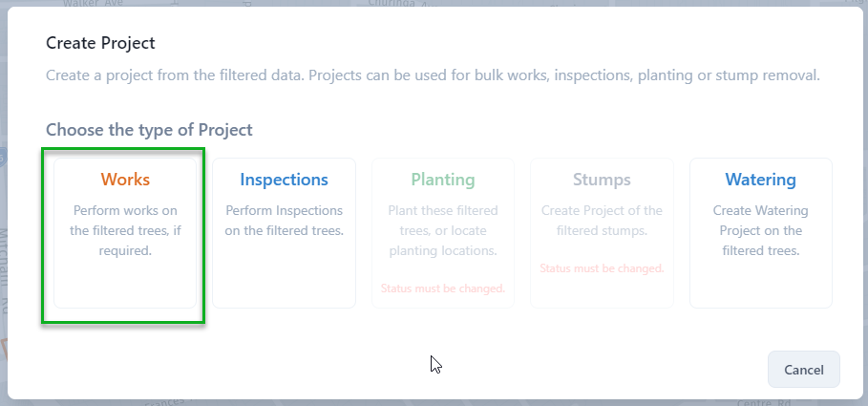Click the green Planting heading
Image resolution: width=868 pixels, height=406 pixels.
[x=443, y=180]
